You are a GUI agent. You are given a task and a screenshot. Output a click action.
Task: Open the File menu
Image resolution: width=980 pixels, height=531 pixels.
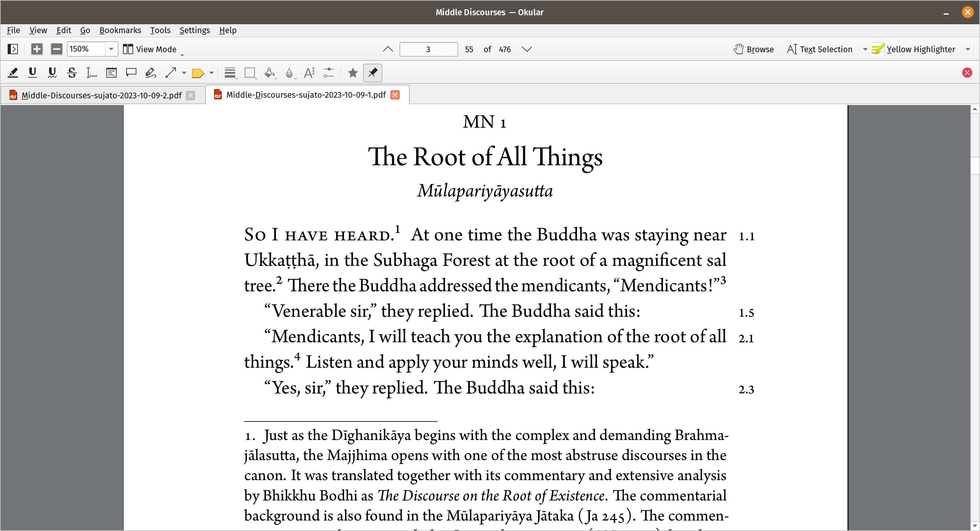coord(13,30)
